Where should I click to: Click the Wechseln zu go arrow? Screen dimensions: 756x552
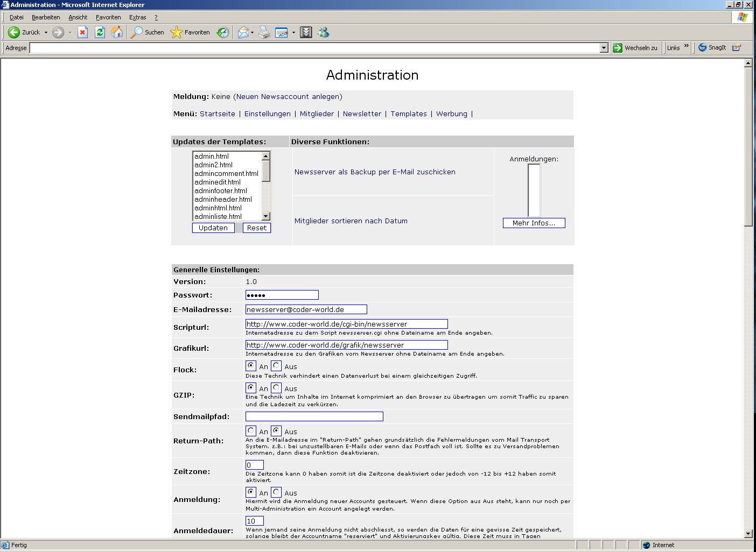click(618, 48)
